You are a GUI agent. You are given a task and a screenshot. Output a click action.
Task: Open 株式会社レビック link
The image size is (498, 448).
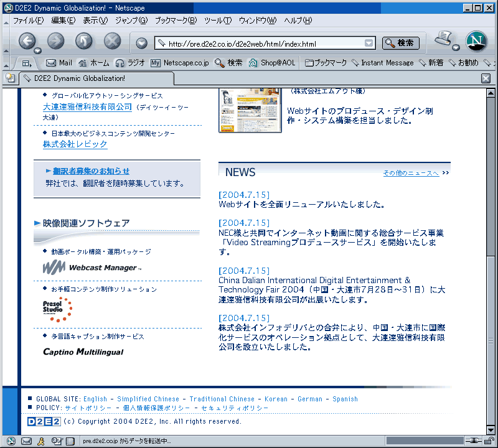point(75,144)
